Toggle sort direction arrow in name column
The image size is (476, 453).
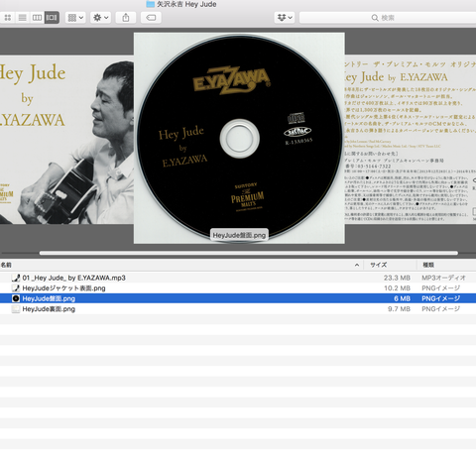pyautogui.click(x=357, y=265)
